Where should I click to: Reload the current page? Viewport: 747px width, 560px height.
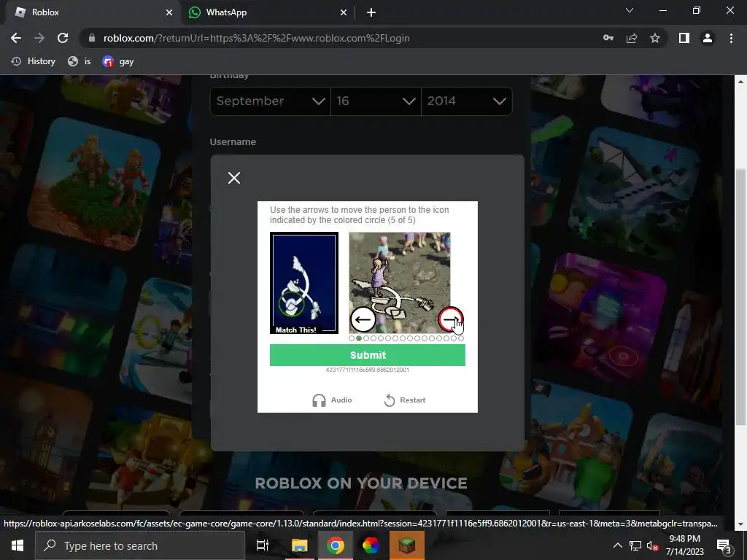pyautogui.click(x=63, y=38)
